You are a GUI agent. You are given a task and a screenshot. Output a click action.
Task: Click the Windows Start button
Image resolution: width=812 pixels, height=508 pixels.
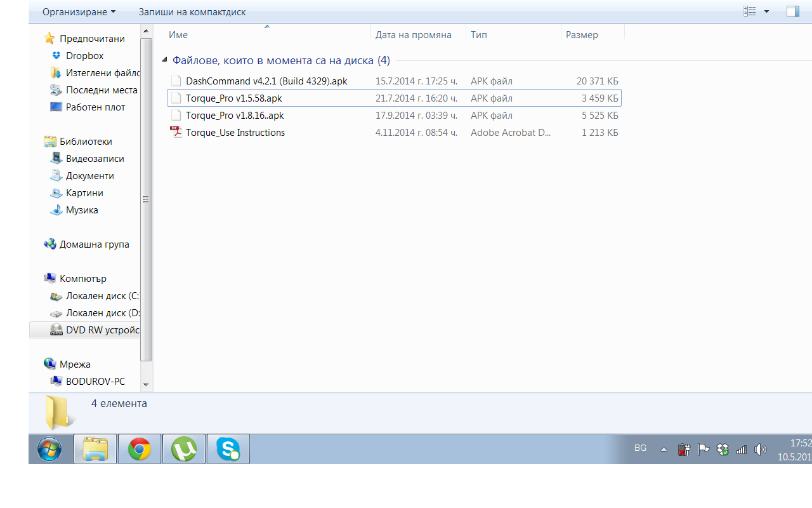tap(49, 450)
